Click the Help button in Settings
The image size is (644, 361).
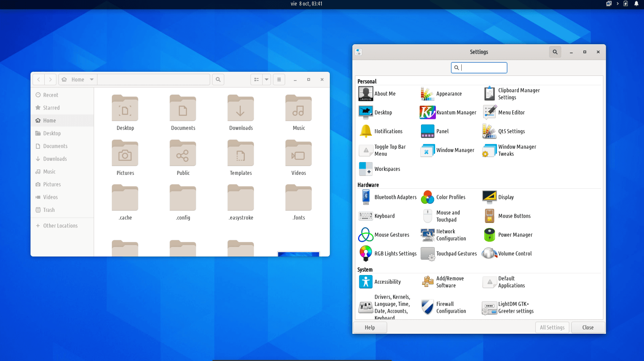(370, 327)
